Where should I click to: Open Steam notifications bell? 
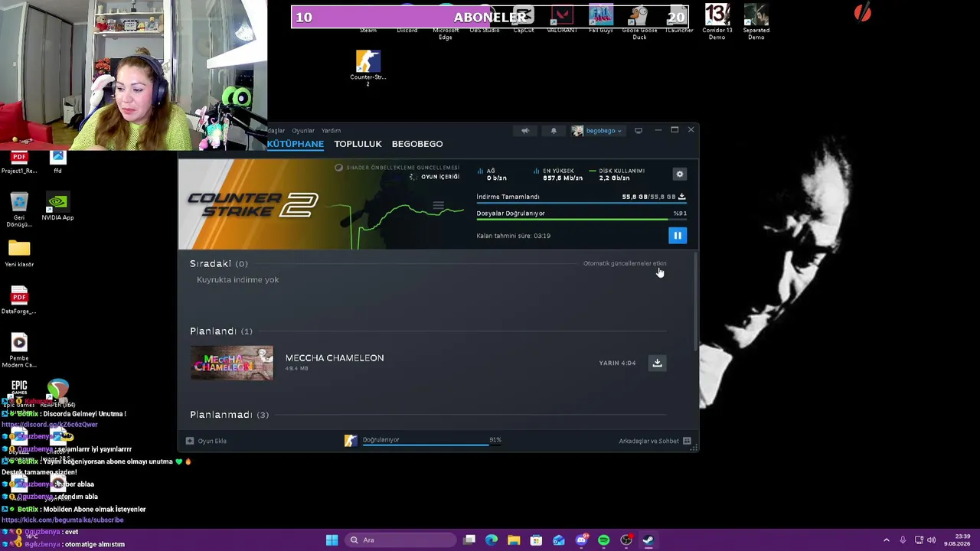[x=554, y=131]
